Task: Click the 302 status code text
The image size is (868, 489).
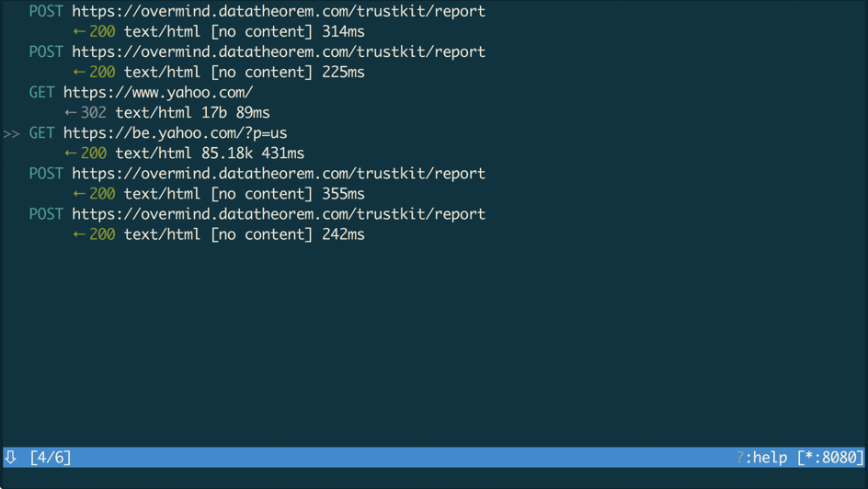Action: coord(94,113)
